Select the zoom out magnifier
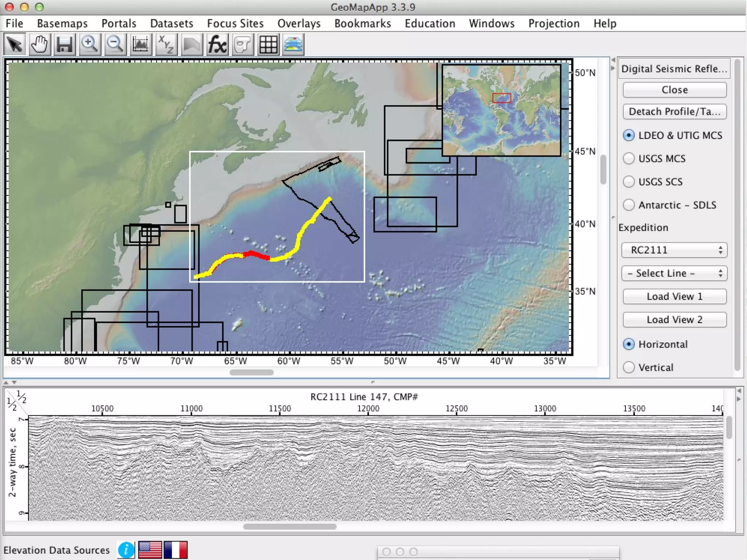Image resolution: width=747 pixels, height=560 pixels. 115,45
